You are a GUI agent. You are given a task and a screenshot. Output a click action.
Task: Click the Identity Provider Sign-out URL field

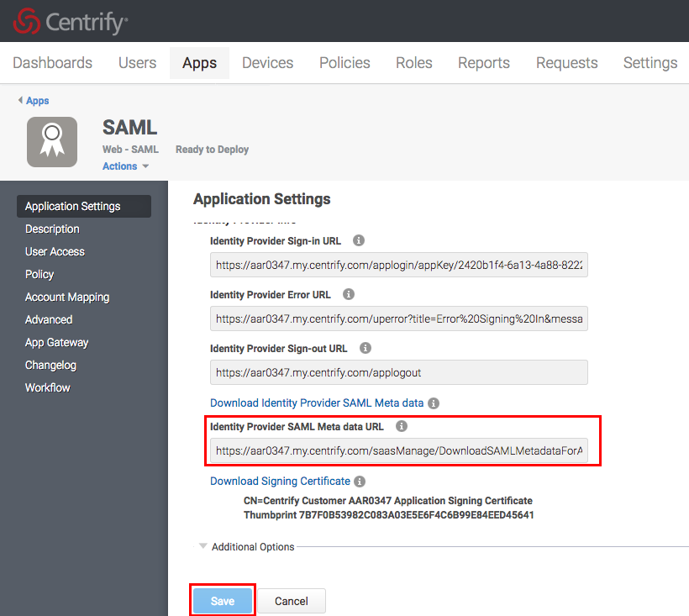[x=399, y=372]
